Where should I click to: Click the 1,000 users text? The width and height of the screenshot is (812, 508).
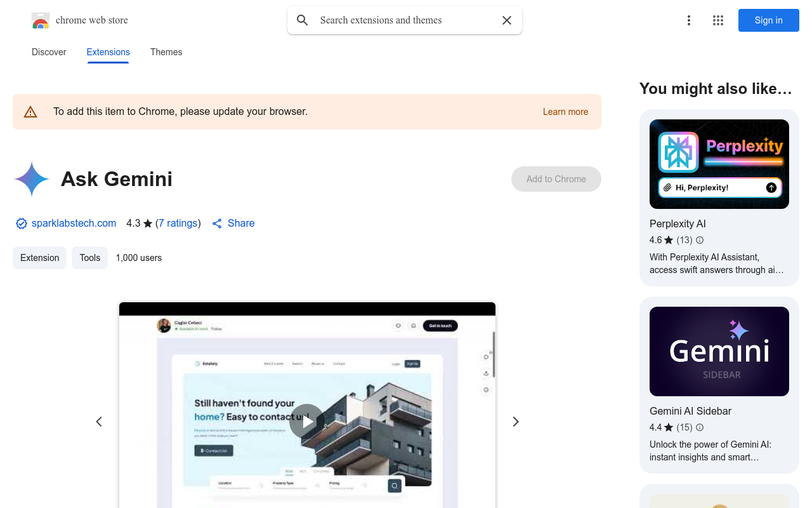pyautogui.click(x=139, y=258)
